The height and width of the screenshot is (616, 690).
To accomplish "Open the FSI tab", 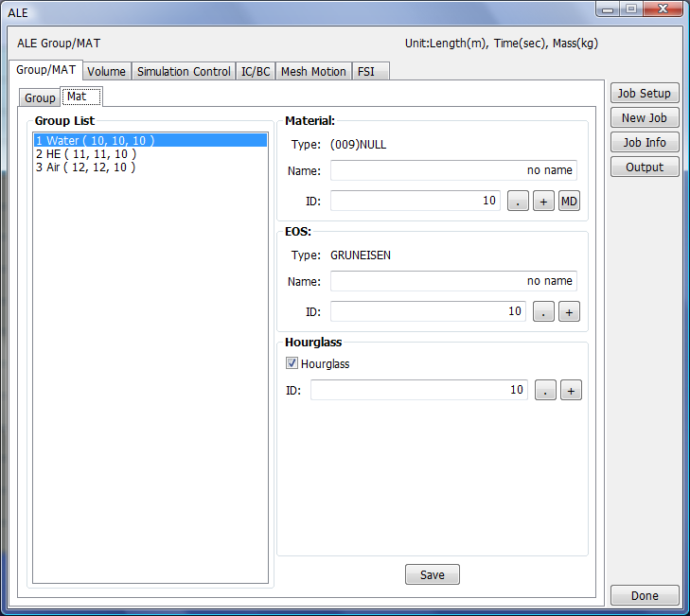I will (x=370, y=71).
